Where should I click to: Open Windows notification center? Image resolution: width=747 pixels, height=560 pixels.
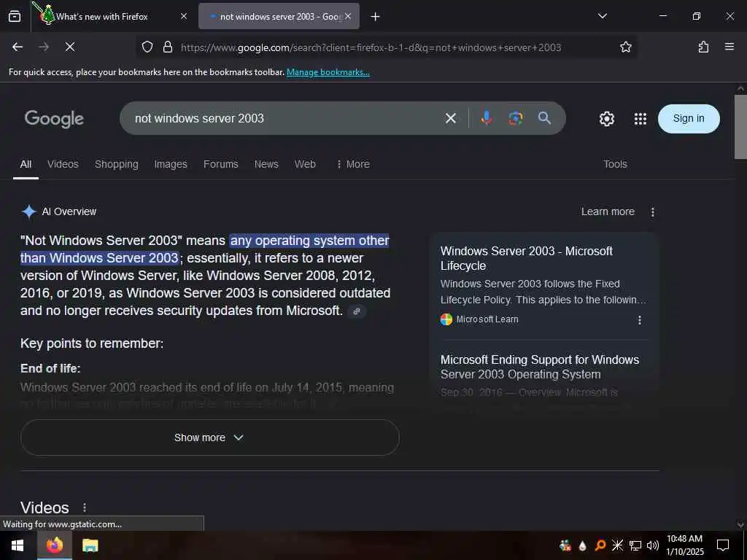723,545
